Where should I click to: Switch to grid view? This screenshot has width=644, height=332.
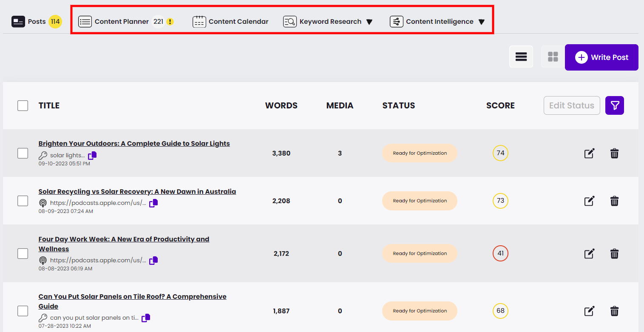[x=553, y=57]
